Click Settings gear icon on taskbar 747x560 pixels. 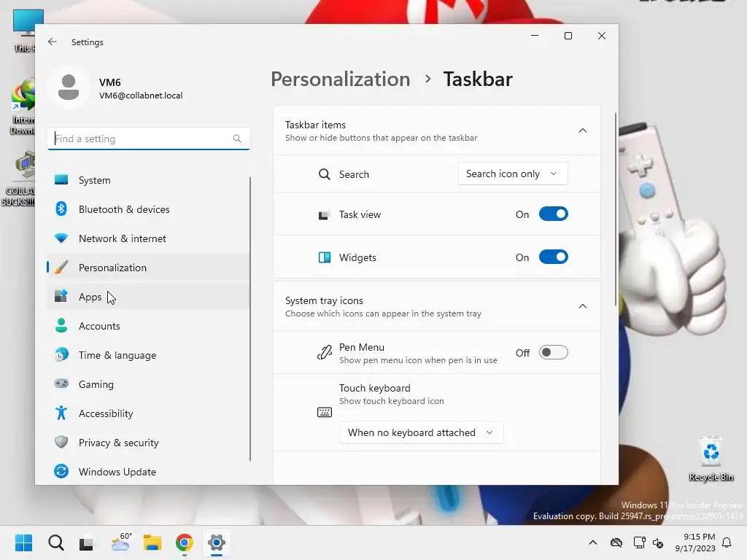tap(216, 542)
